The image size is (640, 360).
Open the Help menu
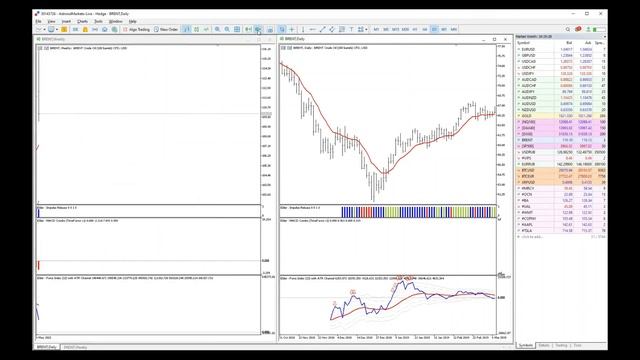click(133, 21)
